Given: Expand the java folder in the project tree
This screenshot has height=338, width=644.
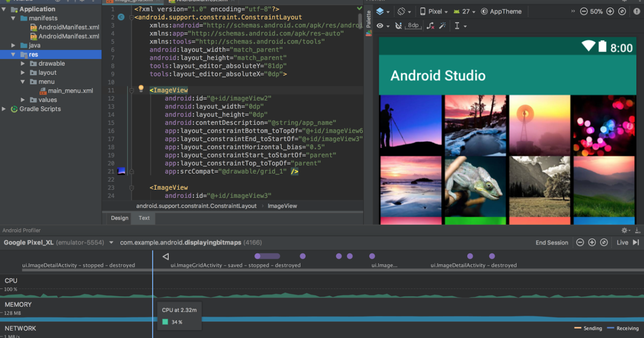Looking at the screenshot, I should tap(13, 45).
